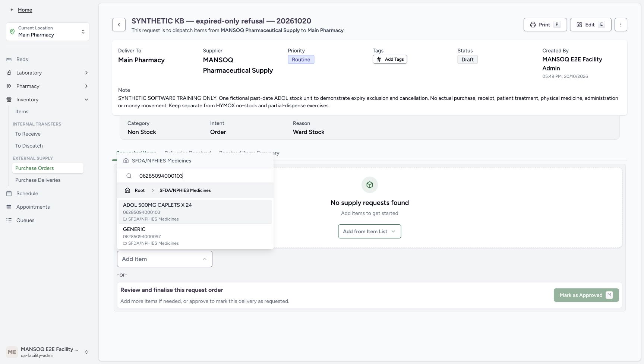This screenshot has height=364, width=644.
Task: Collapse the Inventory section chevron
Action: (86, 99)
